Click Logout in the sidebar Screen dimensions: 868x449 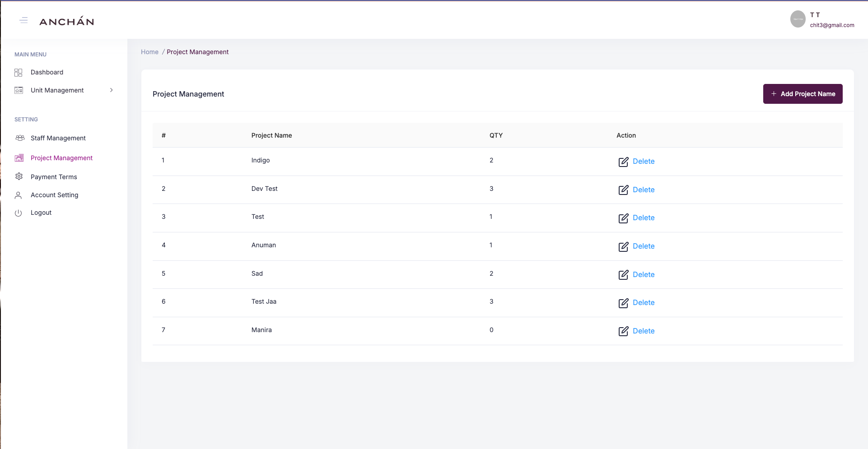point(41,213)
